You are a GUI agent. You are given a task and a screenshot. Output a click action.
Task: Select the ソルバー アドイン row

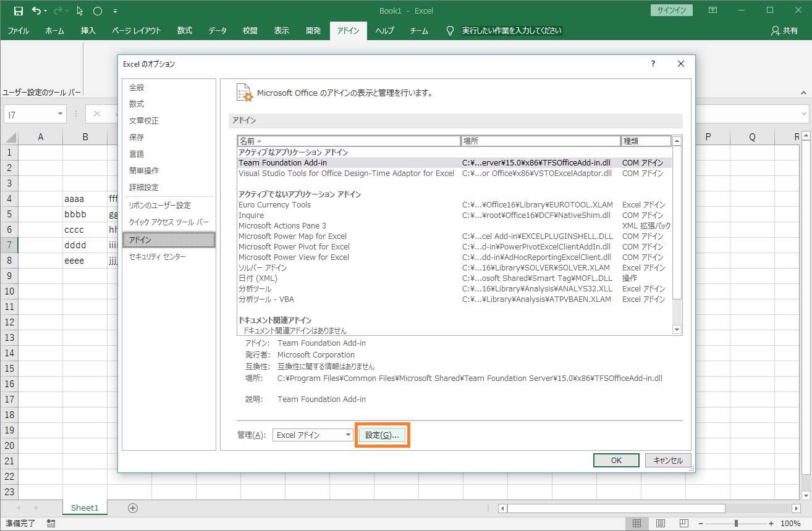454,268
